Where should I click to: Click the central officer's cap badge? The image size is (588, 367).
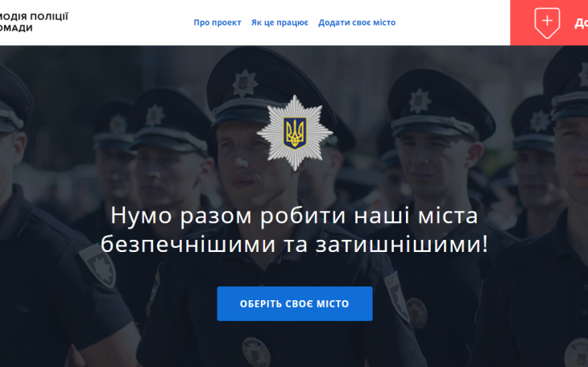(x=245, y=83)
